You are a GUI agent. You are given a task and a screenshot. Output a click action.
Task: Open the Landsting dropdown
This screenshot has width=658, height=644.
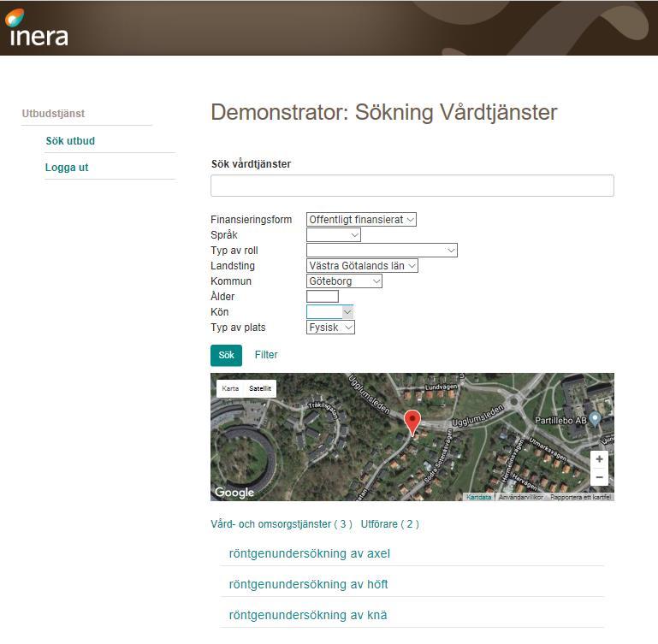[x=362, y=266]
